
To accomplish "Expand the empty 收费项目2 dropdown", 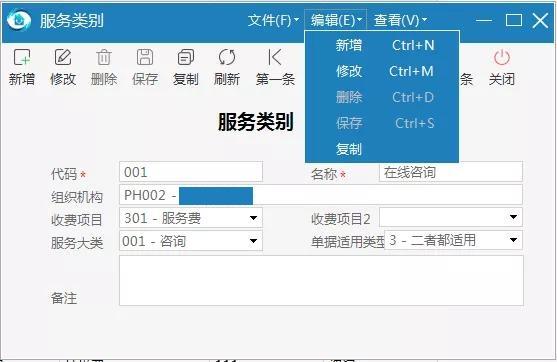I will click(x=513, y=217).
